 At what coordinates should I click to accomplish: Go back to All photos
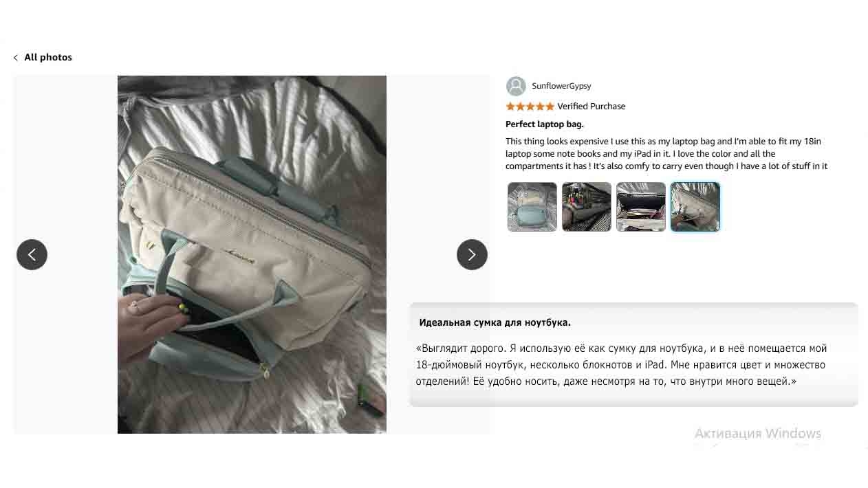click(48, 58)
